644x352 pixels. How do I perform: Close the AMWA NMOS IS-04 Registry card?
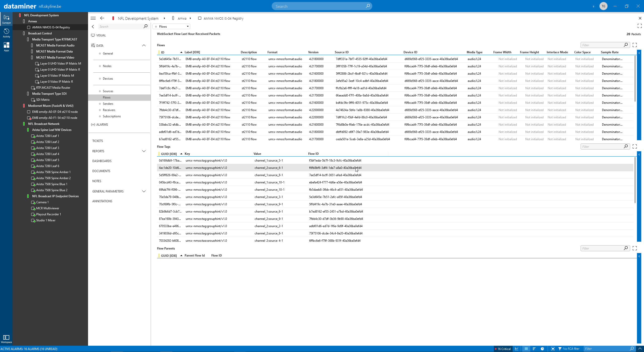(x=640, y=18)
